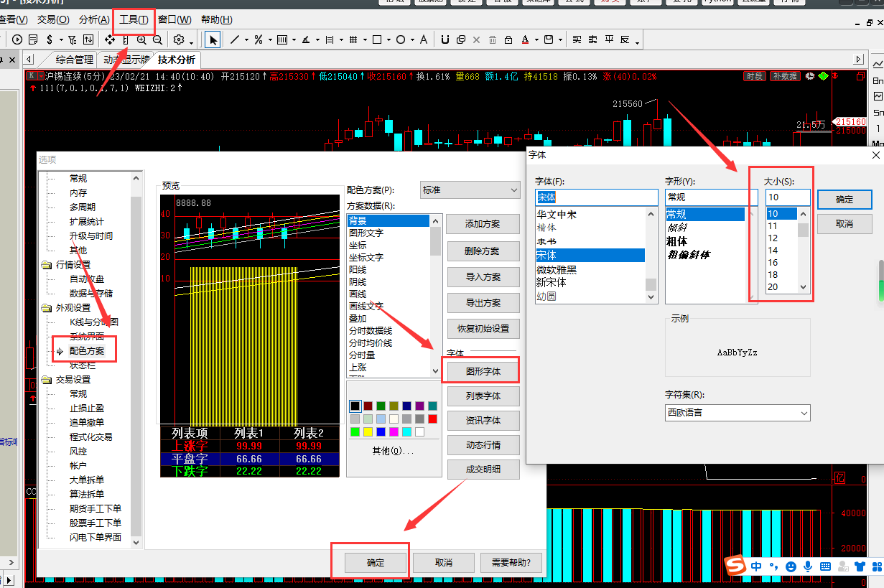Click the magnet snap icon in toolbar
This screenshot has height=588, width=884.
pyautogui.click(x=445, y=39)
